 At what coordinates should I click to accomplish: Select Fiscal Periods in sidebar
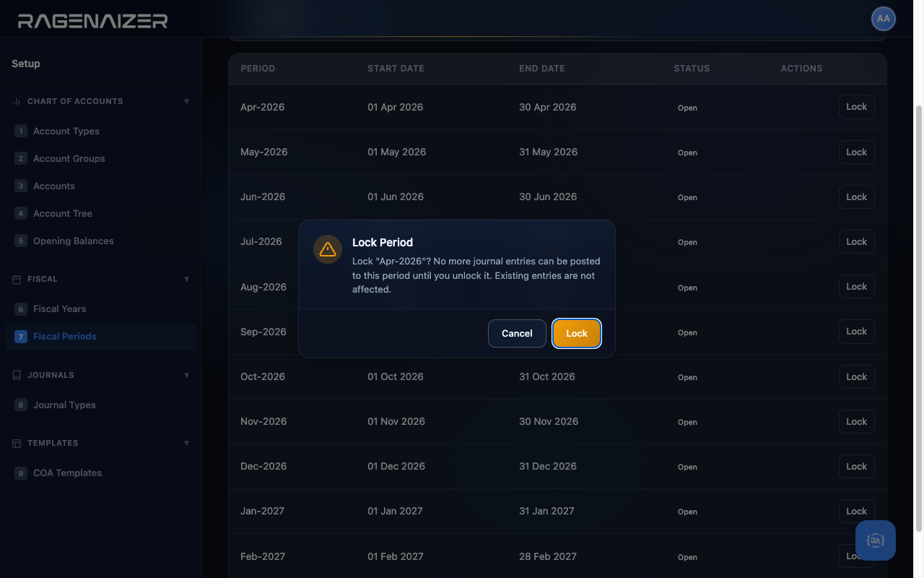pos(100,336)
